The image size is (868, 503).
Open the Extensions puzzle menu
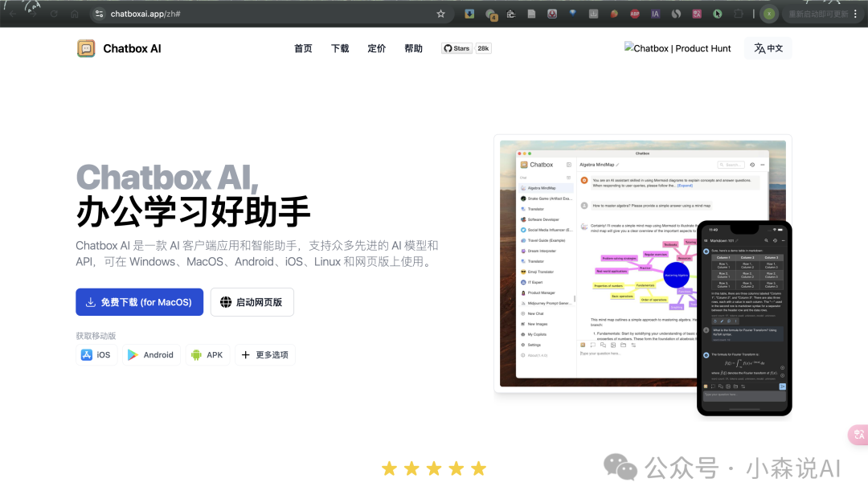739,14
